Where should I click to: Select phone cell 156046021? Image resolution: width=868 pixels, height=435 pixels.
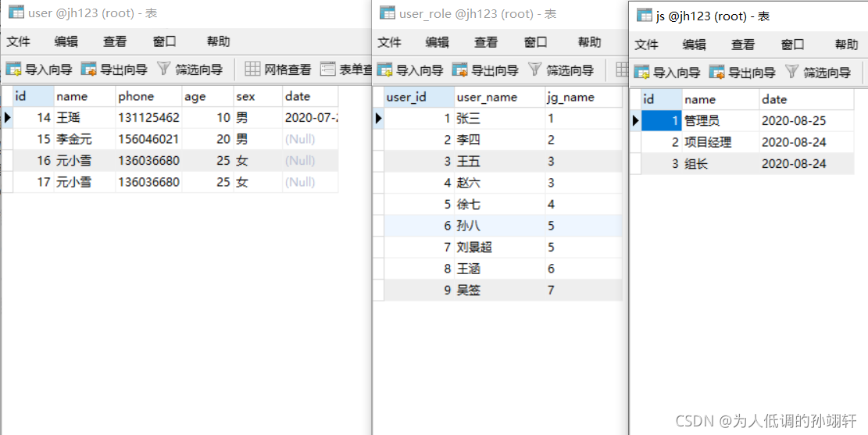[x=149, y=139]
